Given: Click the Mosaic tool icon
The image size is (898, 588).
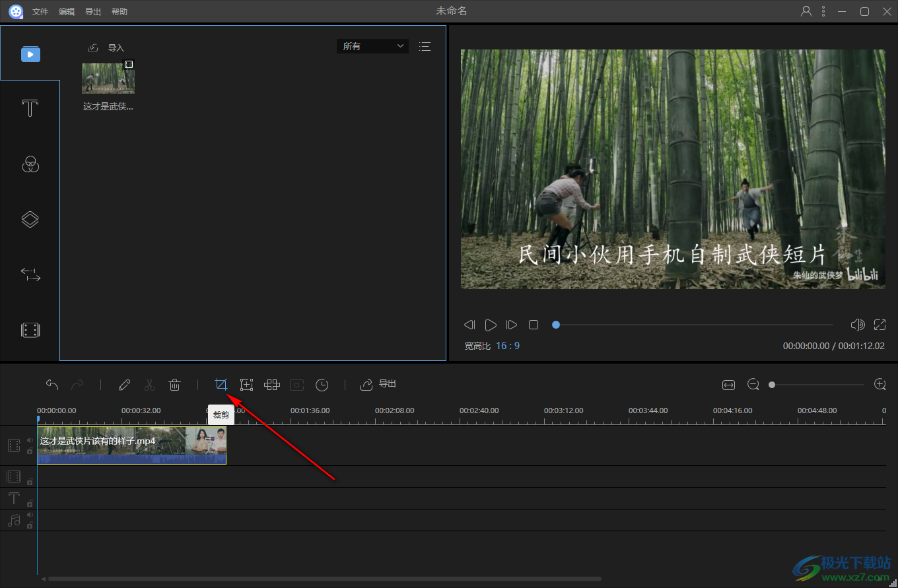Looking at the screenshot, I should 272,384.
